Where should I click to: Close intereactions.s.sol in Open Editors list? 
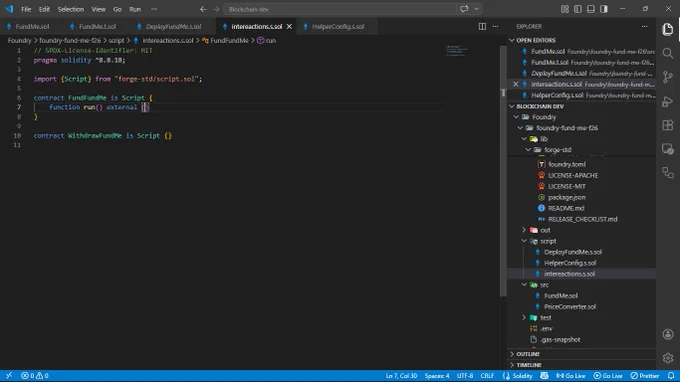(516, 84)
